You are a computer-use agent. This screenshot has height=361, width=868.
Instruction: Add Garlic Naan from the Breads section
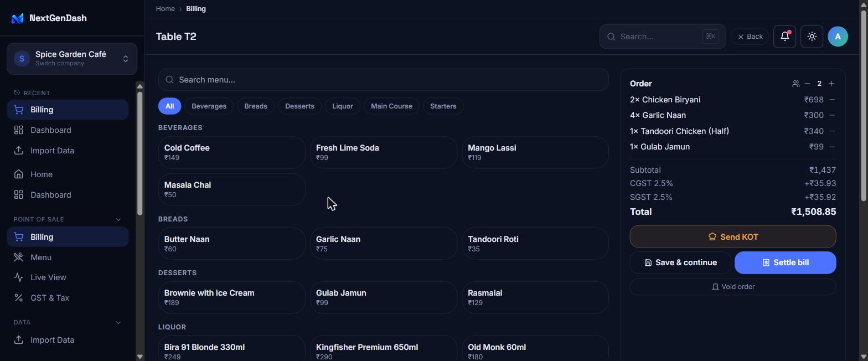[x=383, y=244]
